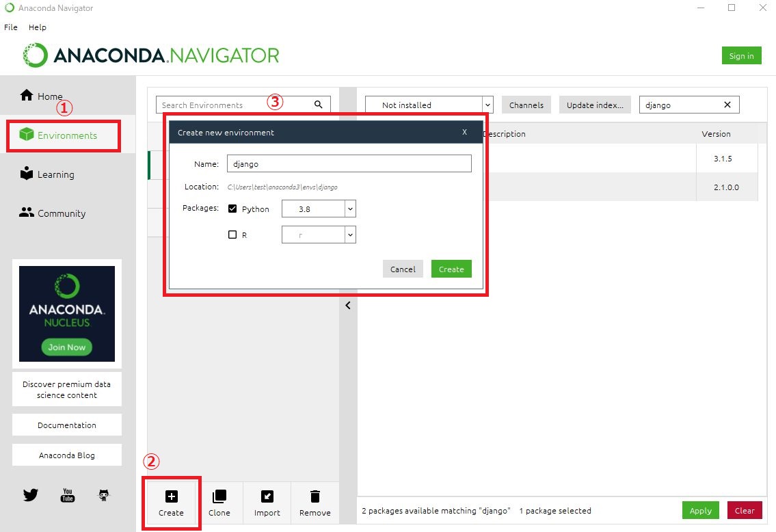Screen dimensions: 776x532
Task: Open the Not installed filter dropdown
Action: click(x=429, y=105)
